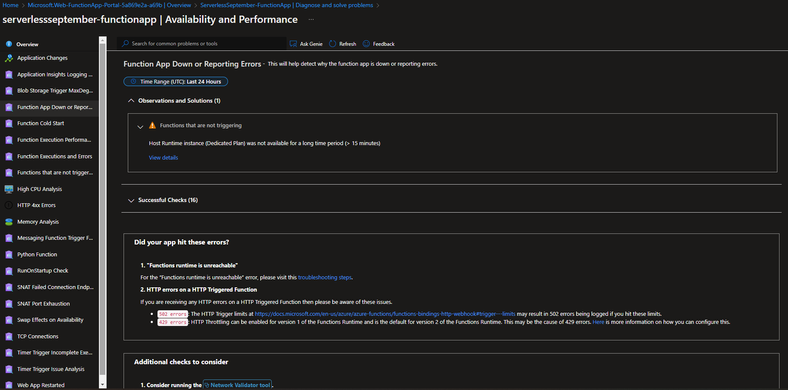Click the Feedback smiley icon
The height and width of the screenshot is (390, 788).
(x=366, y=44)
